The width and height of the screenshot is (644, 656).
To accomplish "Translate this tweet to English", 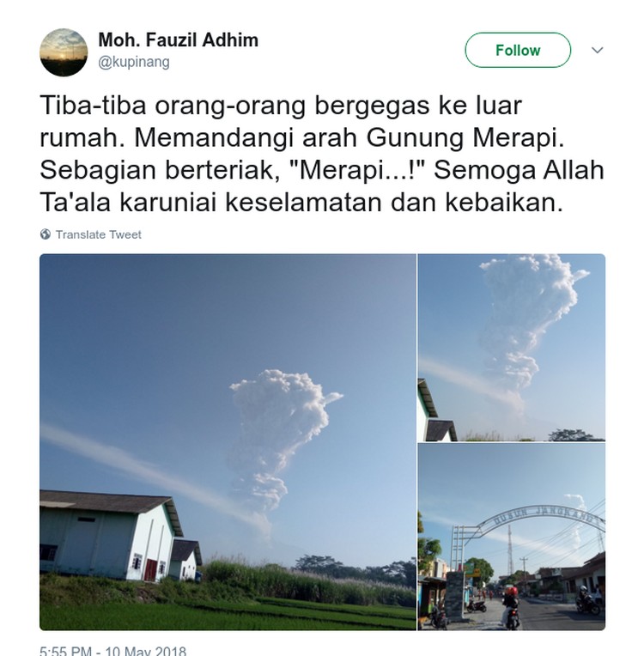I will pyautogui.click(x=99, y=234).
